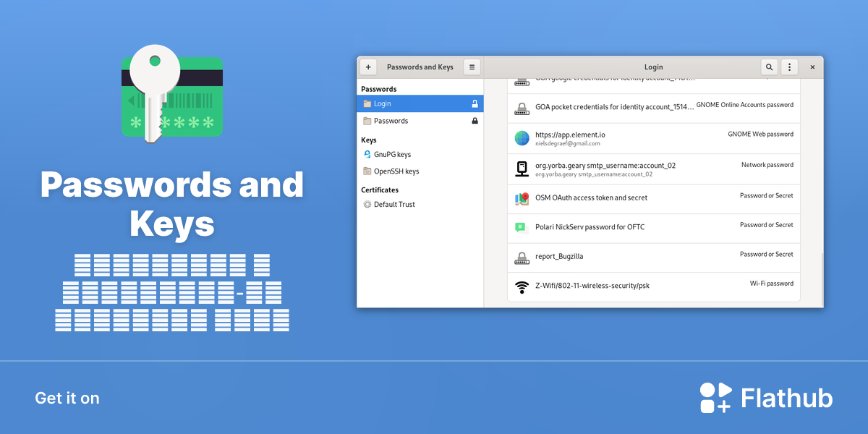
Task: Select the Passwords keyring in sidebar
Action: (x=420, y=121)
